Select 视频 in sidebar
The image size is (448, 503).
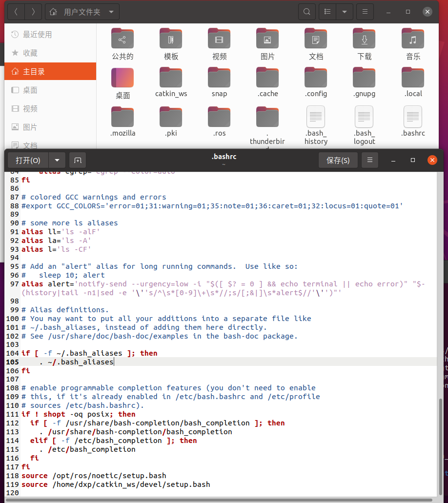pyautogui.click(x=50, y=109)
